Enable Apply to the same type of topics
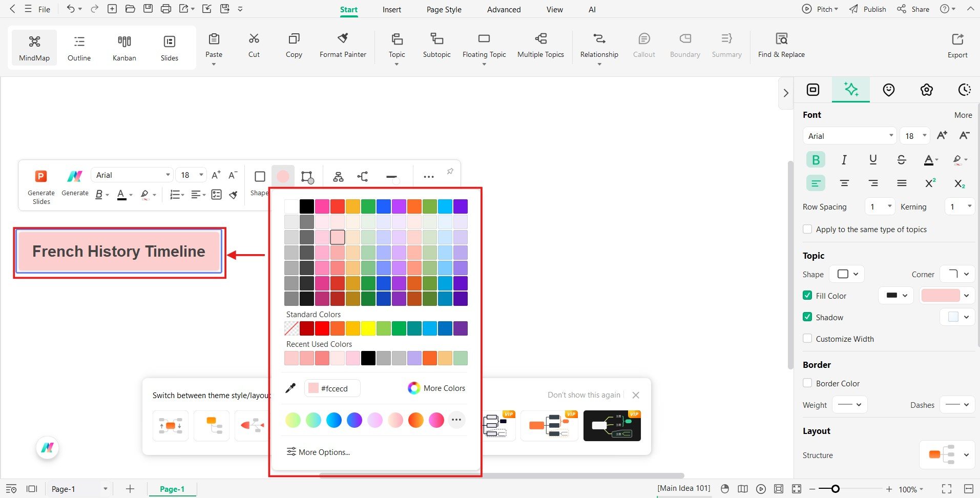 [x=807, y=229]
